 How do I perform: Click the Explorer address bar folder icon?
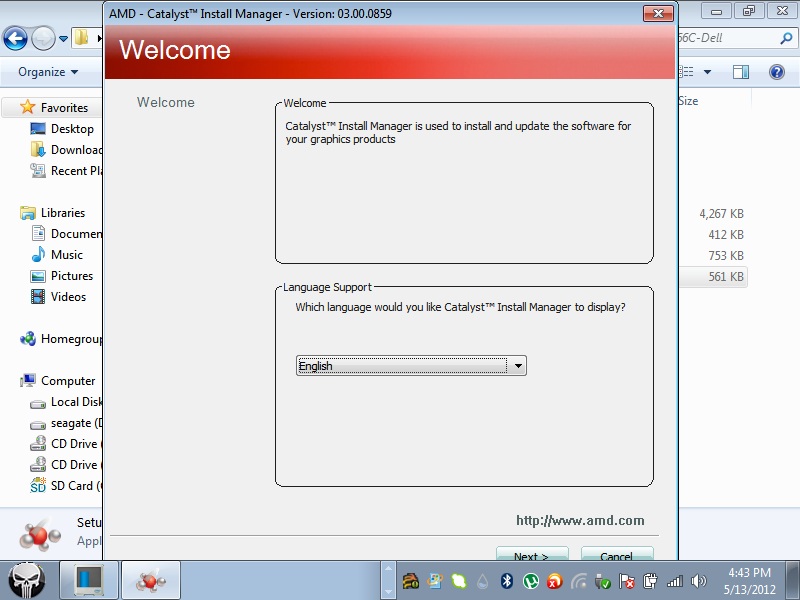click(81, 38)
